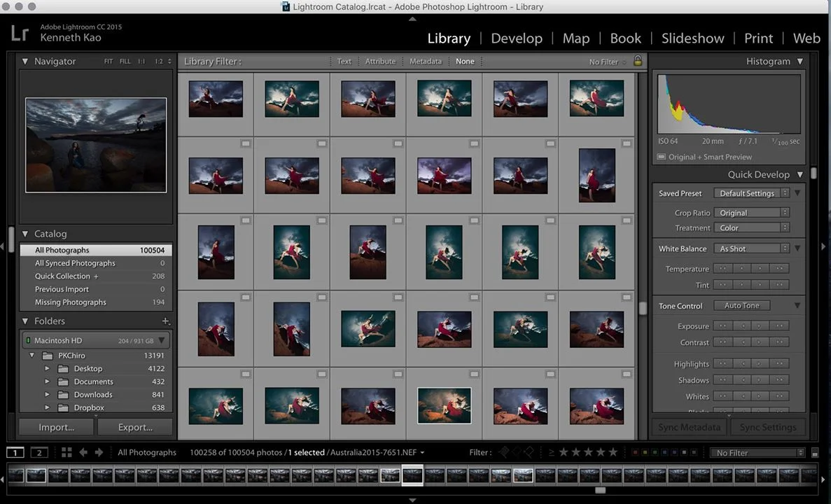Screen dimensions: 831x504
Task: Increase Shadows by a large step
Action: click(x=780, y=380)
